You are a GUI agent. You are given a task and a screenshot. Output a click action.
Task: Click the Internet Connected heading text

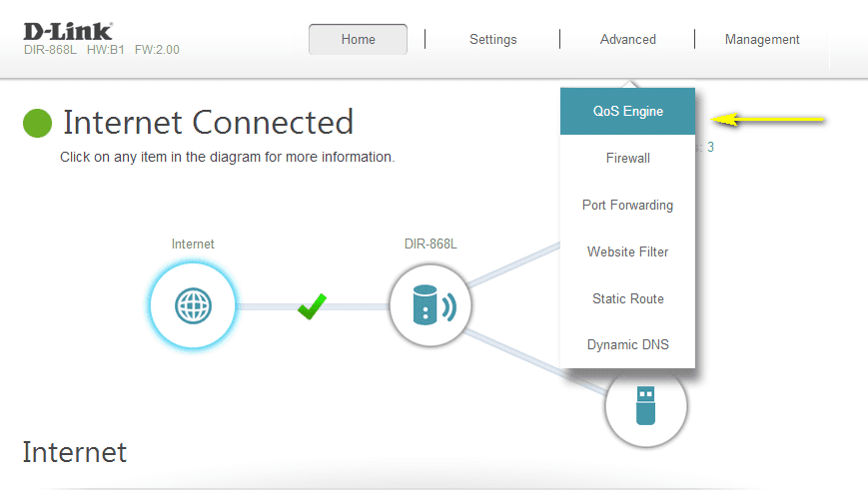coord(208,123)
